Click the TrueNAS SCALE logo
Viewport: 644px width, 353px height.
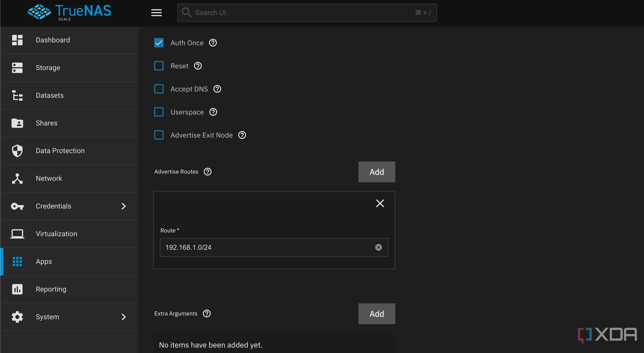point(69,12)
